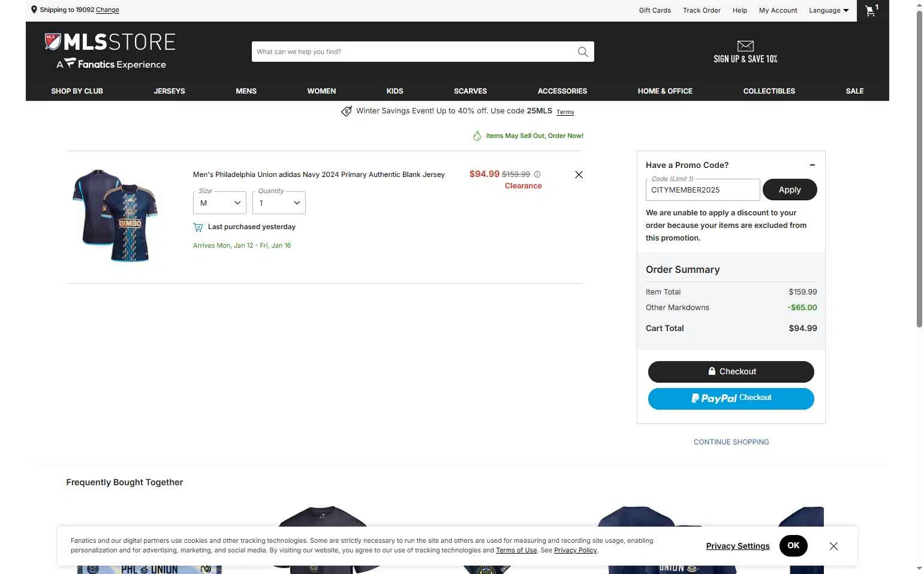Click the cart last-purchased icon
The image size is (924, 574).
coord(198,227)
